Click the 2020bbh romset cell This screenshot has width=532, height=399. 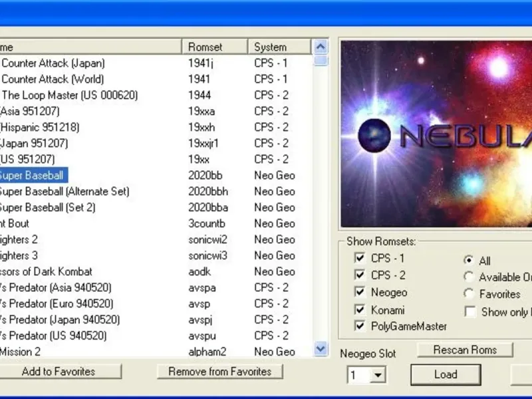tap(208, 192)
